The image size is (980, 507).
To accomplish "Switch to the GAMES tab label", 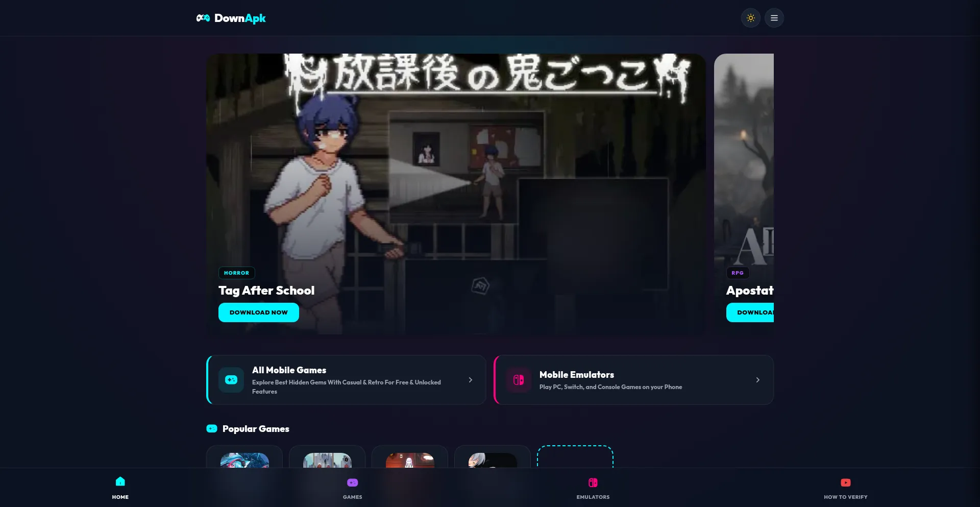I will (x=353, y=497).
